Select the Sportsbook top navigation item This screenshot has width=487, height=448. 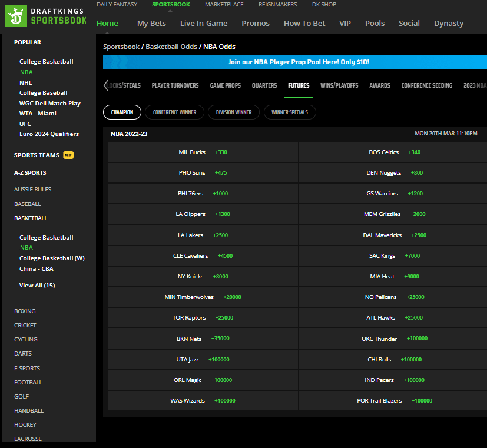pos(171,5)
